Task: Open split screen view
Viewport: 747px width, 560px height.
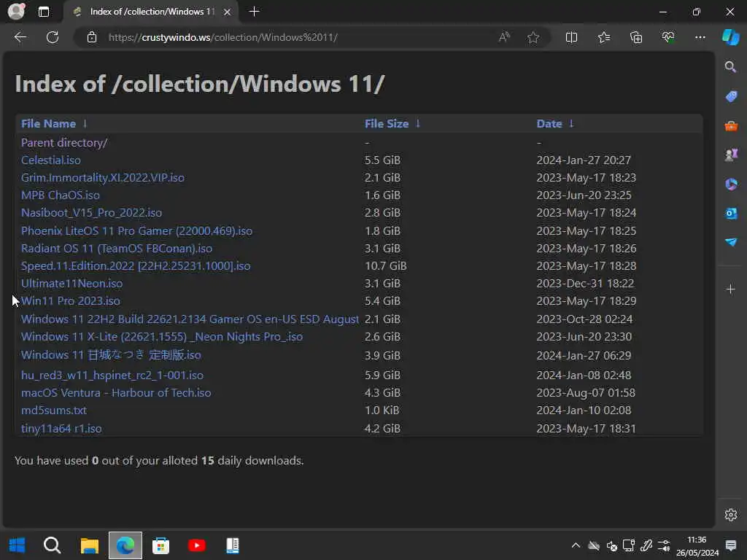Action: click(x=571, y=37)
